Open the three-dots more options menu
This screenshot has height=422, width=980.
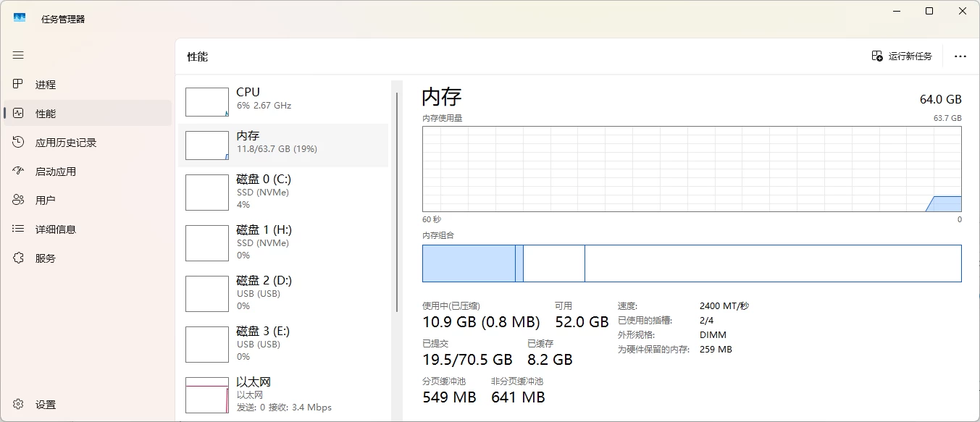(x=960, y=56)
